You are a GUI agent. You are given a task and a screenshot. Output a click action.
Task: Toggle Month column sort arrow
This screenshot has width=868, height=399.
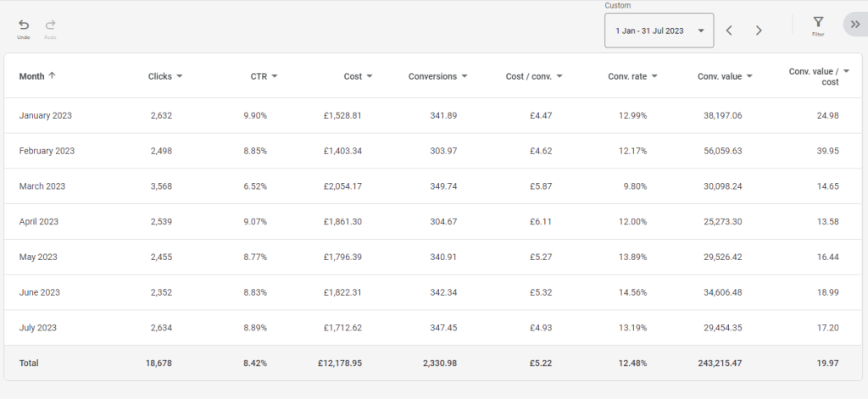pyautogui.click(x=53, y=75)
